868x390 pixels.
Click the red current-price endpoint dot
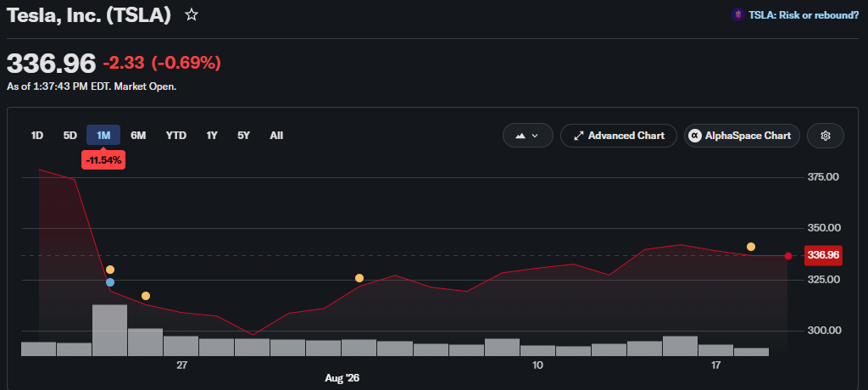click(x=788, y=256)
